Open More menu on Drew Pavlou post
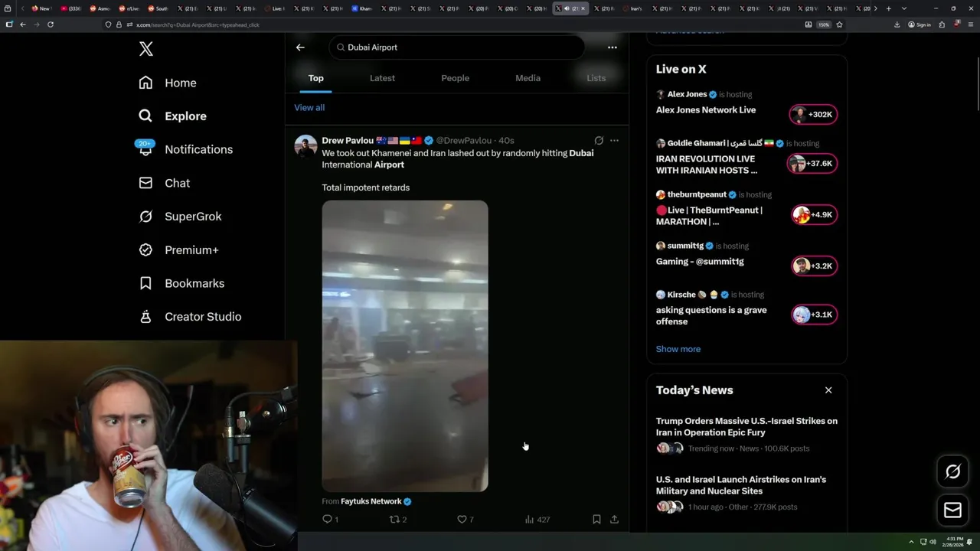Screen dimensions: 980x551 click(614, 141)
